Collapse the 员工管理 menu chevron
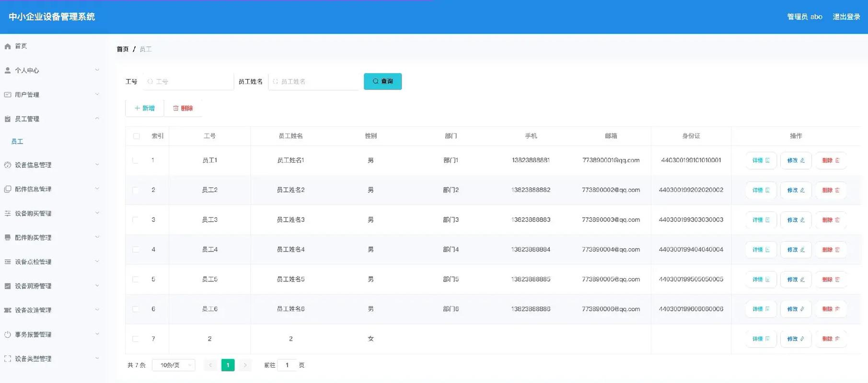Screen dimensions: 868x383 [97, 118]
